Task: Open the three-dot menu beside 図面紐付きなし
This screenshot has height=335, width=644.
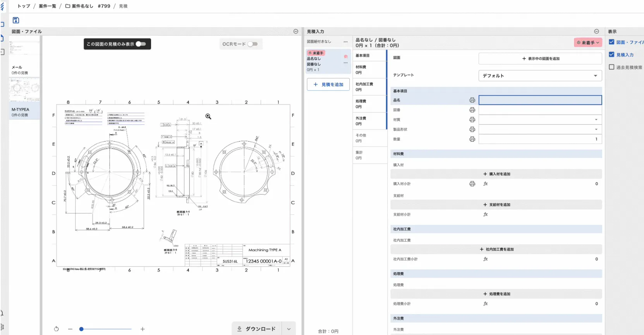Action: 345,42
